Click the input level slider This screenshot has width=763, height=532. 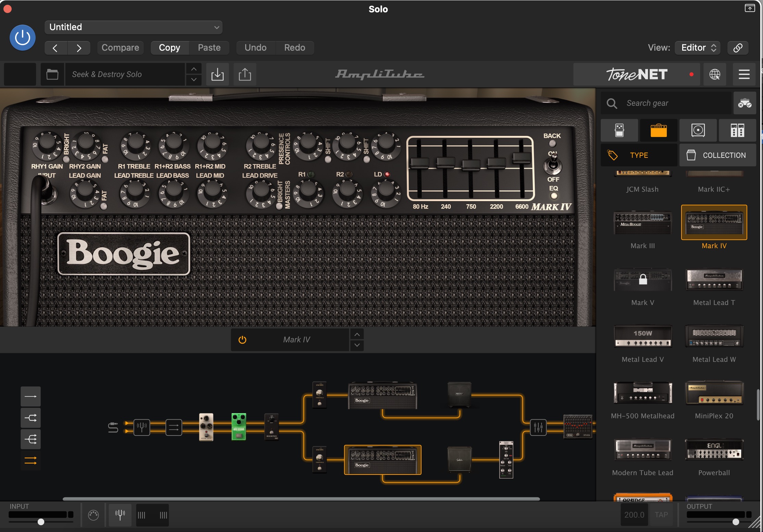41,522
